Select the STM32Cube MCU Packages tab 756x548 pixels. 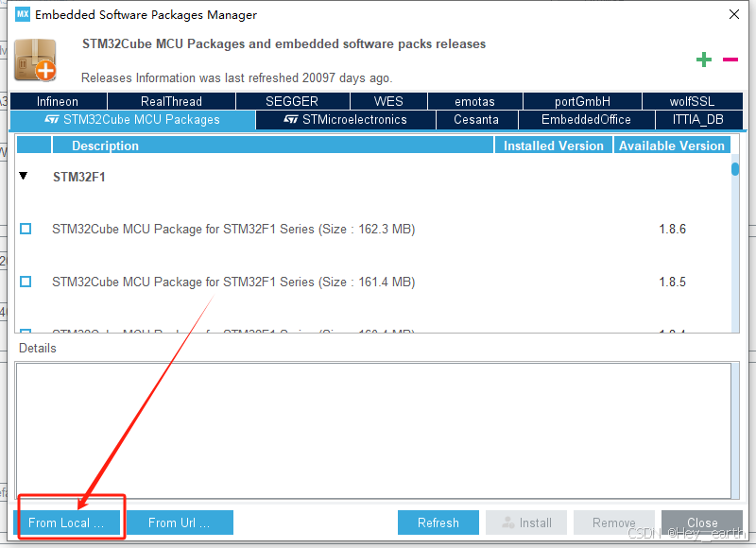(x=132, y=120)
